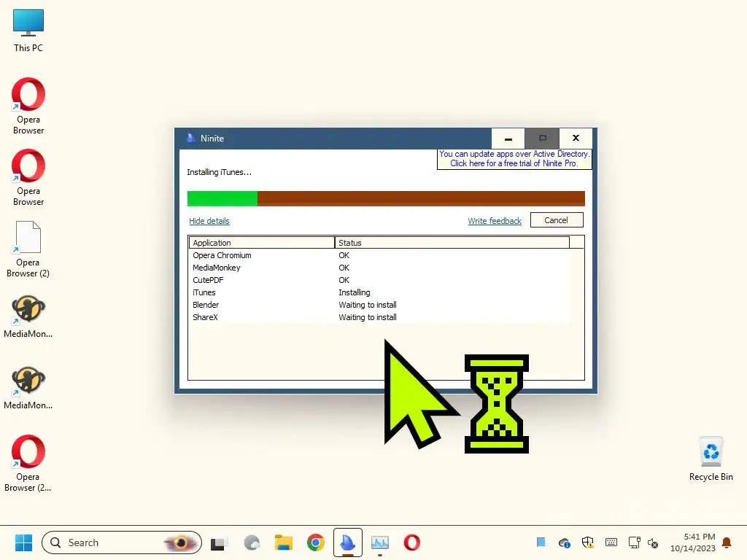Select the topmost Opera Browser desktop shortcut

click(28, 106)
